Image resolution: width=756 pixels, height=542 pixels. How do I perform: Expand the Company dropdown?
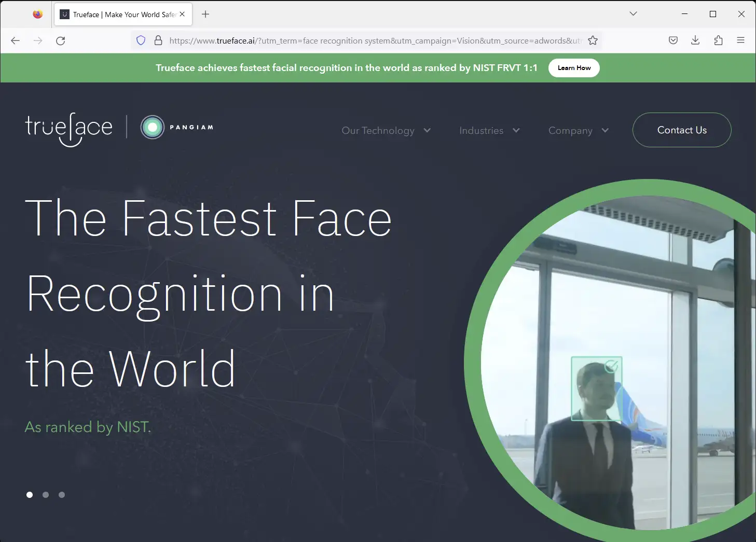[x=578, y=130]
